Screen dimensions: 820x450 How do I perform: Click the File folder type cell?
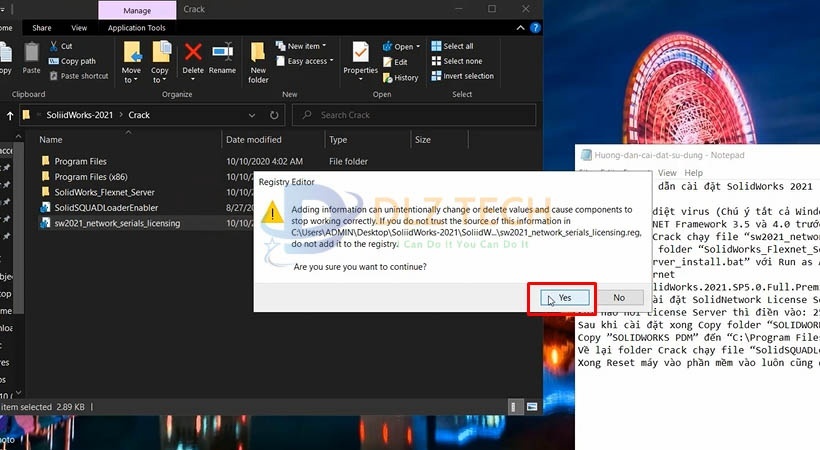pos(348,162)
